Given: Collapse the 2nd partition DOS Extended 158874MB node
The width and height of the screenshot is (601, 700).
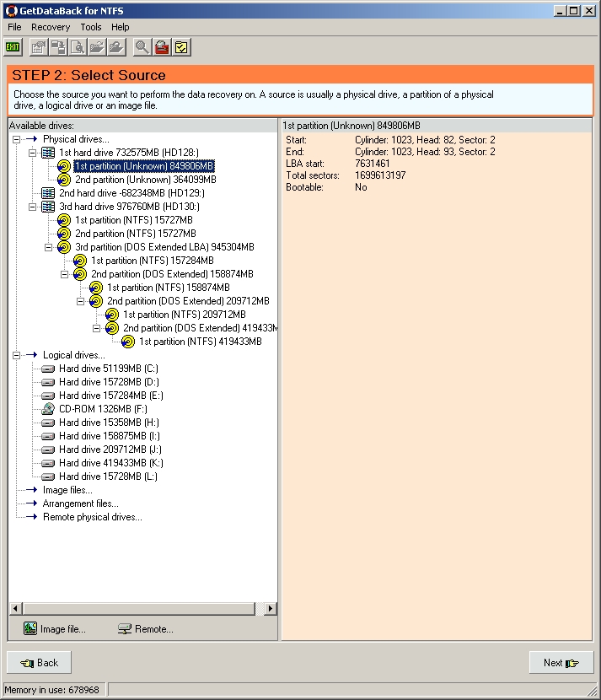Looking at the screenshot, I should tap(65, 274).
